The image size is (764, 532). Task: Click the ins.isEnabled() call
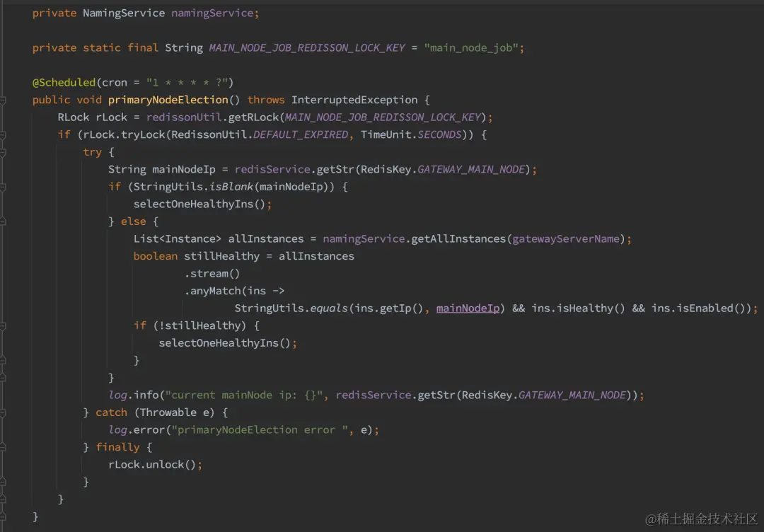[699, 308]
